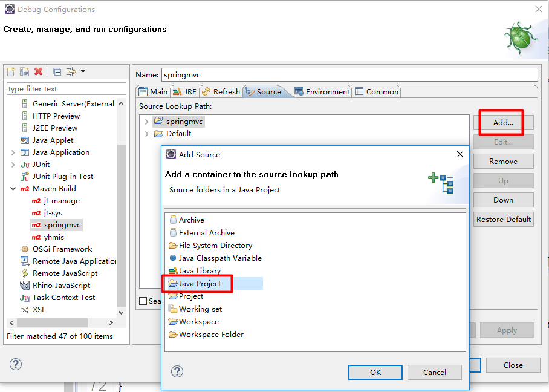Collapse the Maven Build tree node
The image size is (549, 392).
coord(13,189)
